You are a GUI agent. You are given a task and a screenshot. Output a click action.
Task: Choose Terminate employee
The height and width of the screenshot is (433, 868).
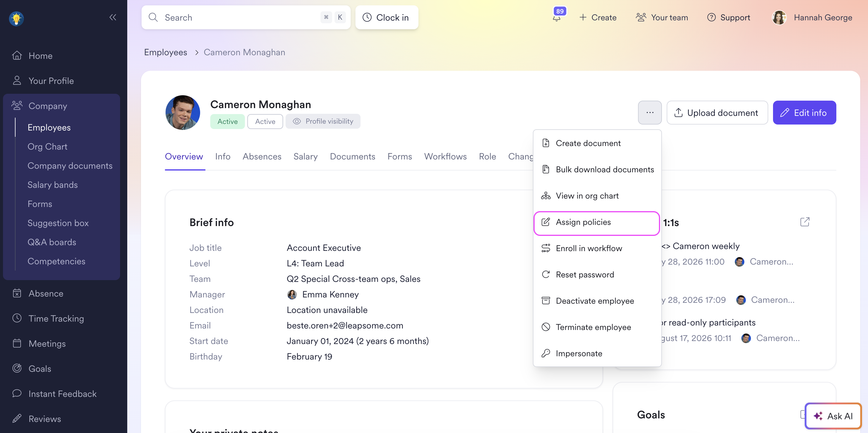[x=597, y=327]
